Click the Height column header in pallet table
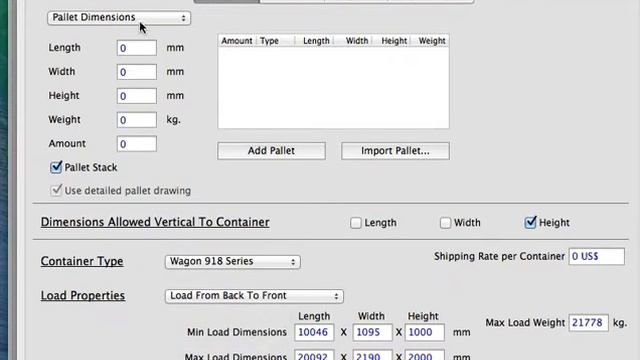The image size is (640, 360). coord(391,41)
